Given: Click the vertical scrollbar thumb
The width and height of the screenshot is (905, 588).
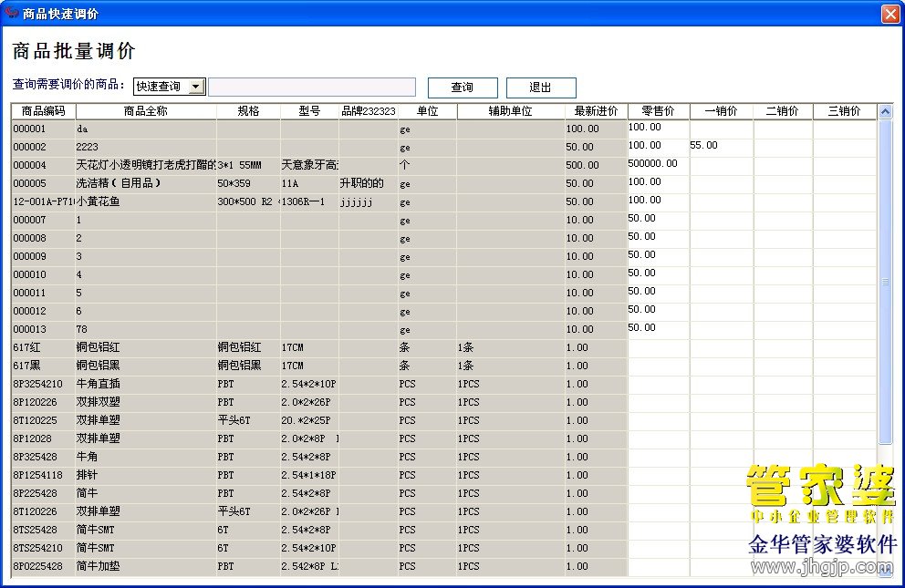Looking at the screenshot, I should point(885,282).
